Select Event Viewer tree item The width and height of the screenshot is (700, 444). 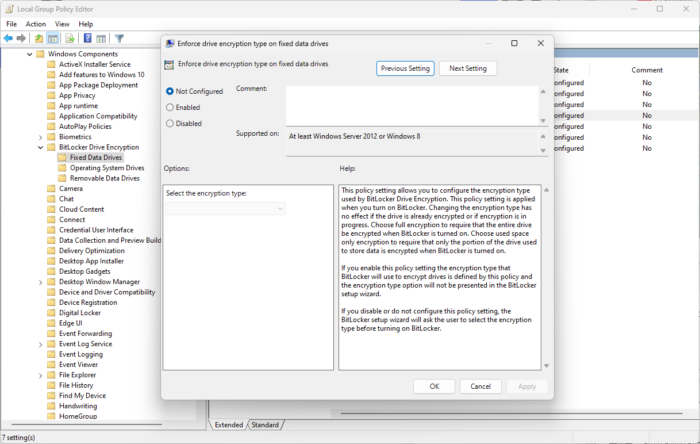click(78, 365)
